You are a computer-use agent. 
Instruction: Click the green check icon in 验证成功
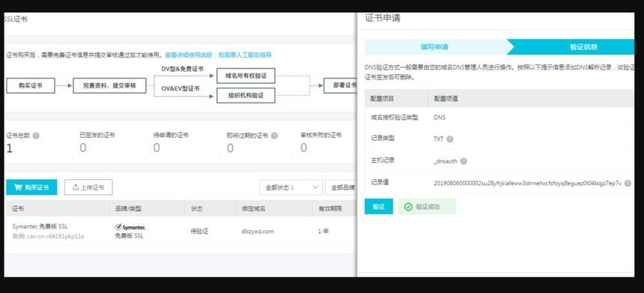click(408, 207)
